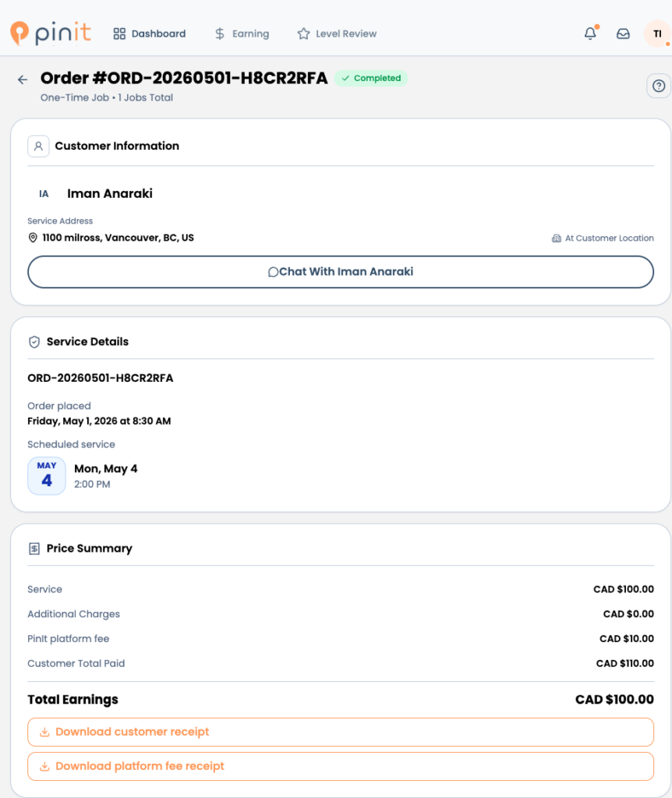Screen dimensions: 672x798
Task: Open the inbox tray icon
Action: [x=623, y=34]
